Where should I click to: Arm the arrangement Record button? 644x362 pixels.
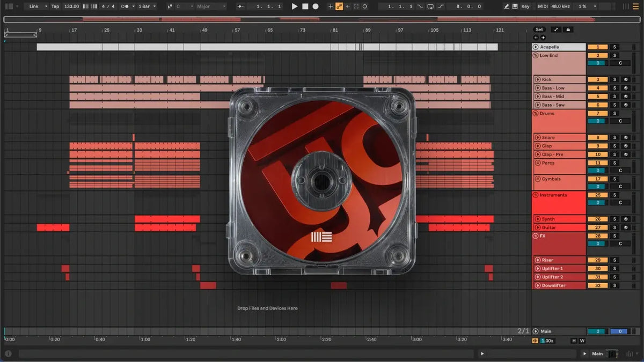[316, 6]
